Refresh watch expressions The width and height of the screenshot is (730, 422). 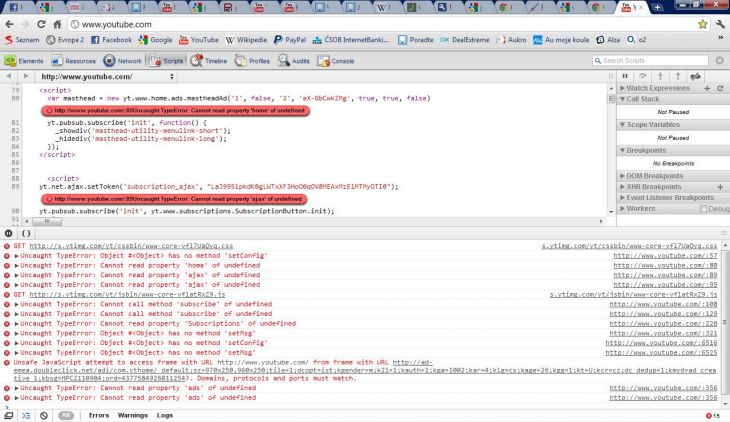coord(720,88)
